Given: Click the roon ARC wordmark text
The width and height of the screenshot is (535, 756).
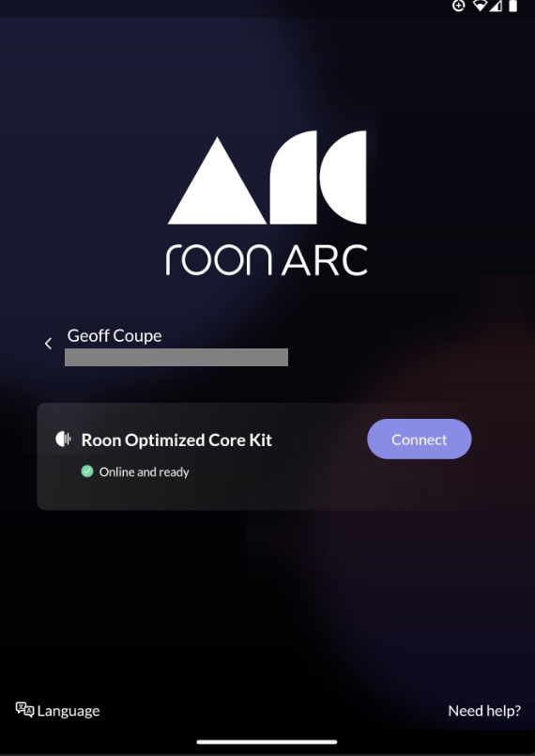Looking at the screenshot, I should [x=267, y=259].
